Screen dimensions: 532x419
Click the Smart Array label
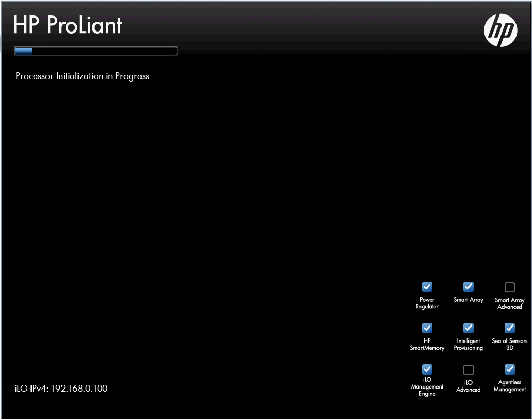468,300
